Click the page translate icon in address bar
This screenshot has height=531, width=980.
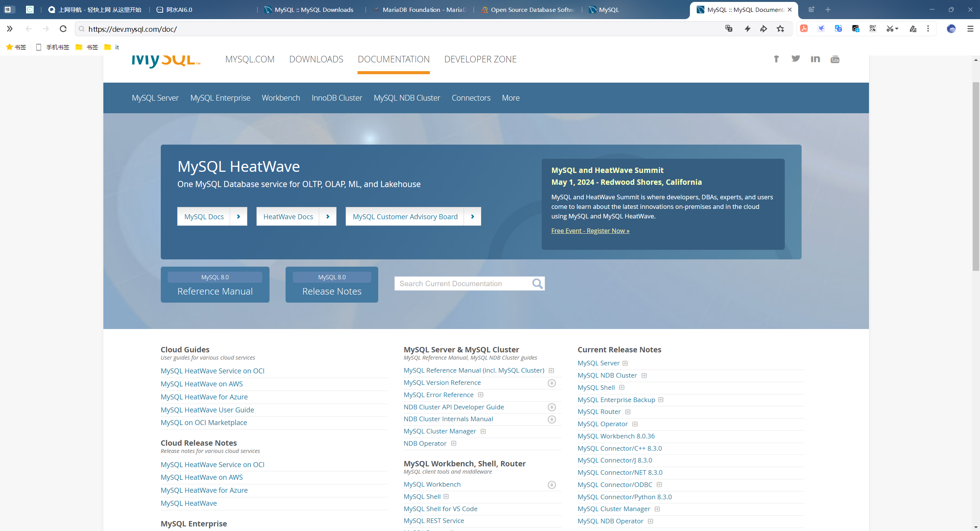click(729, 29)
